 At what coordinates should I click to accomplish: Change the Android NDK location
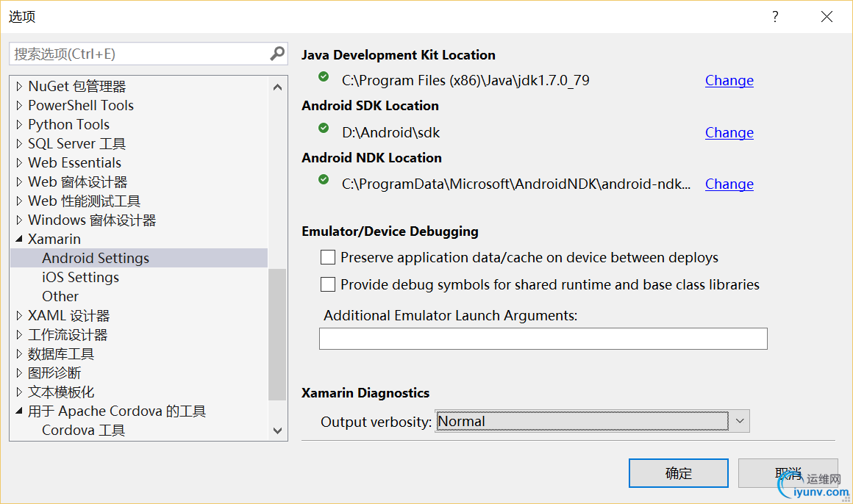click(x=729, y=184)
